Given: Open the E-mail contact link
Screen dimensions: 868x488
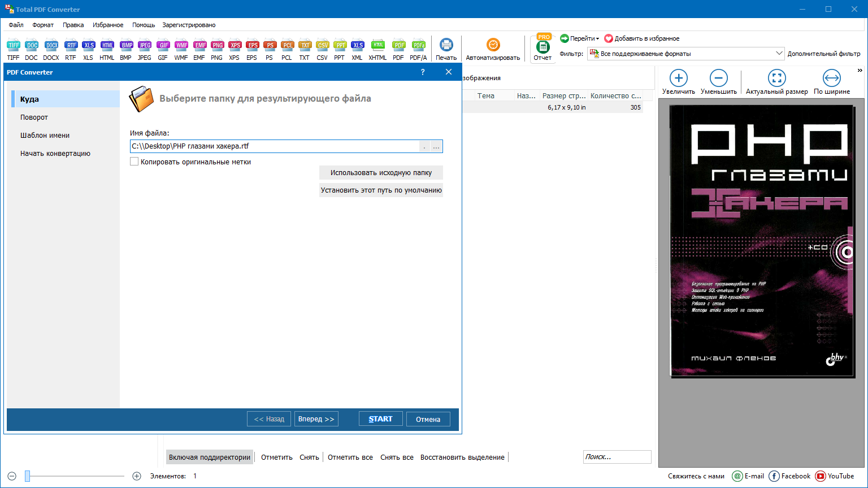Looking at the screenshot, I should click(748, 476).
